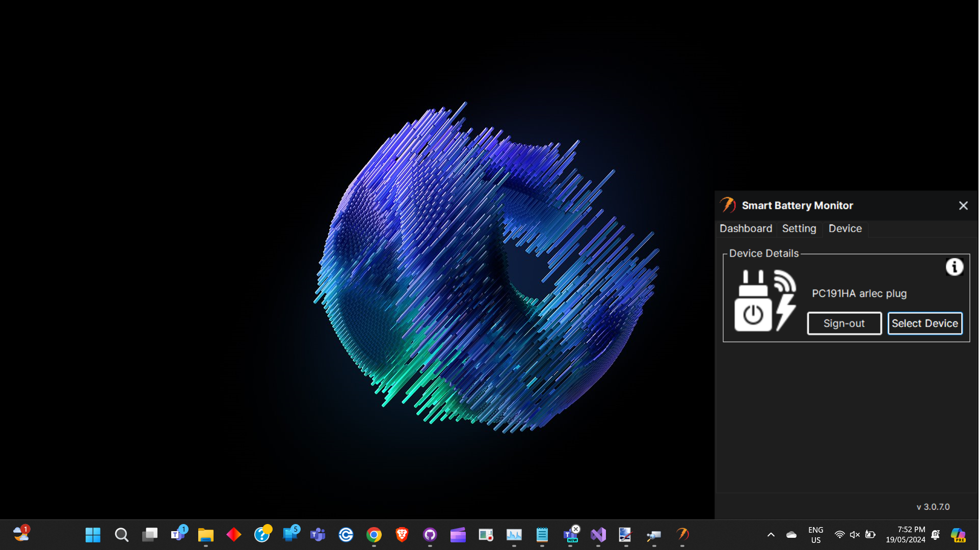Select the Device tab
Viewport: 980px width, 550px height.
point(845,229)
